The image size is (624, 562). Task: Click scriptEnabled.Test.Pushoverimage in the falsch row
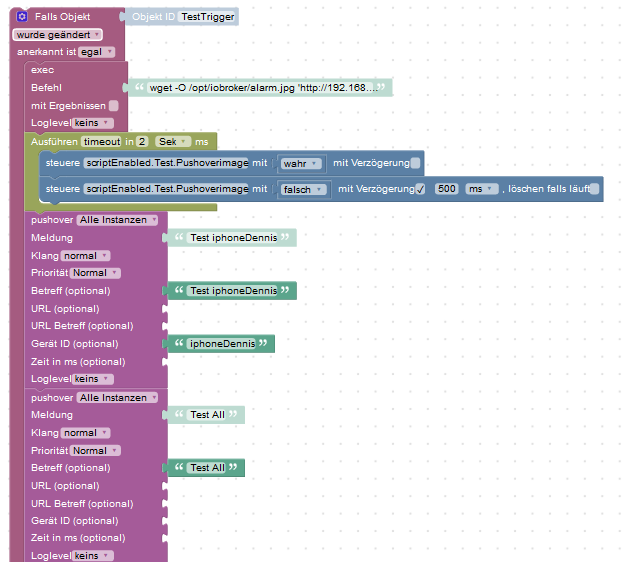(x=166, y=189)
